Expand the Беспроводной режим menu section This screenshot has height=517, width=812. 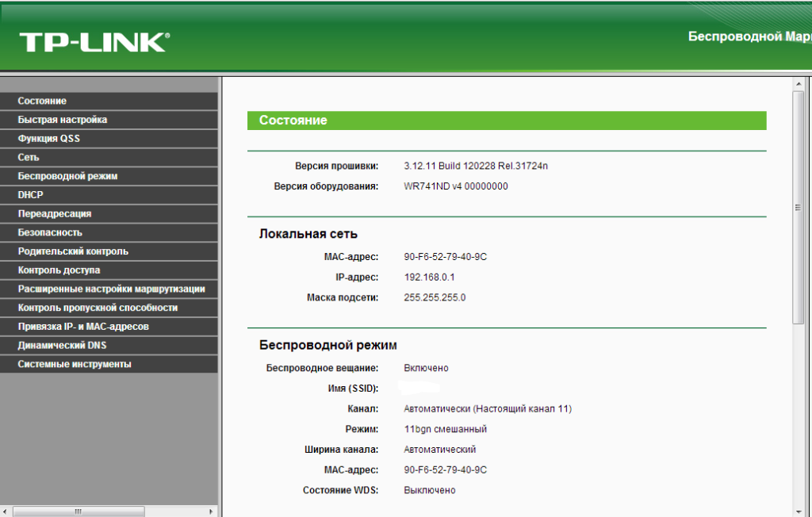pyautogui.click(x=67, y=176)
